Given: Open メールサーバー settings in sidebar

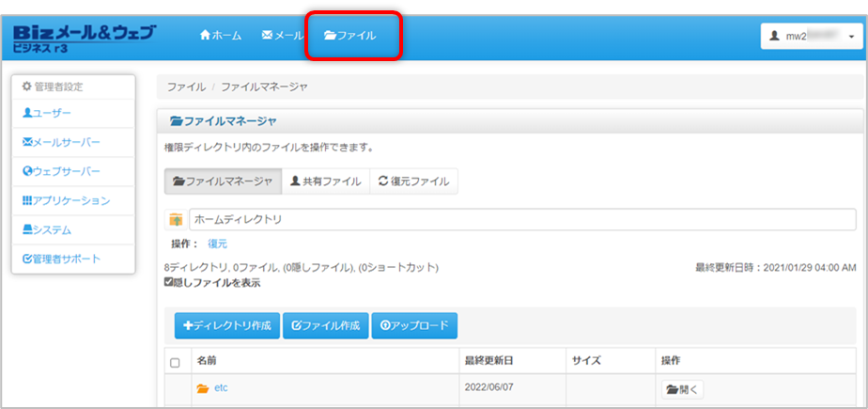Looking at the screenshot, I should pos(61,143).
